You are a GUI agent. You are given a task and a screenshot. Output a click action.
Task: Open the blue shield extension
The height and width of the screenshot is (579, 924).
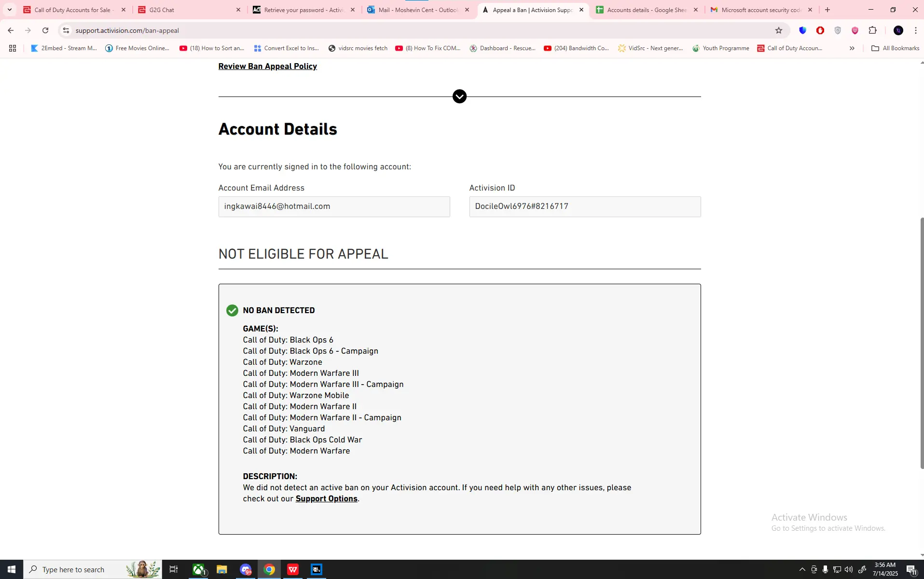coord(803,30)
